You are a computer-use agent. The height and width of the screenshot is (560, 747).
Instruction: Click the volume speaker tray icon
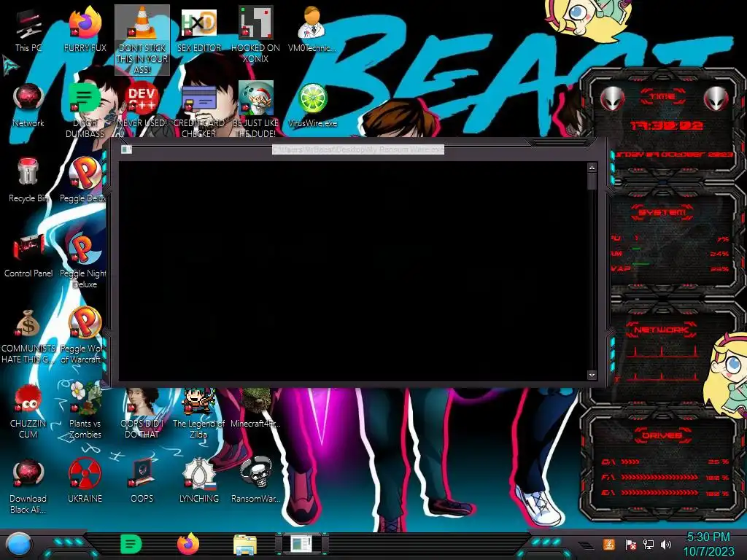pyautogui.click(x=666, y=544)
